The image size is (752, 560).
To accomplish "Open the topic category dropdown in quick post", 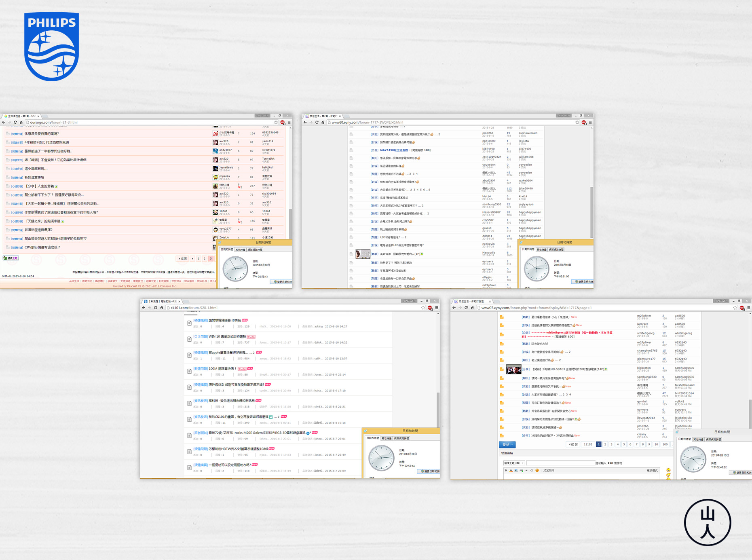I will [514, 463].
